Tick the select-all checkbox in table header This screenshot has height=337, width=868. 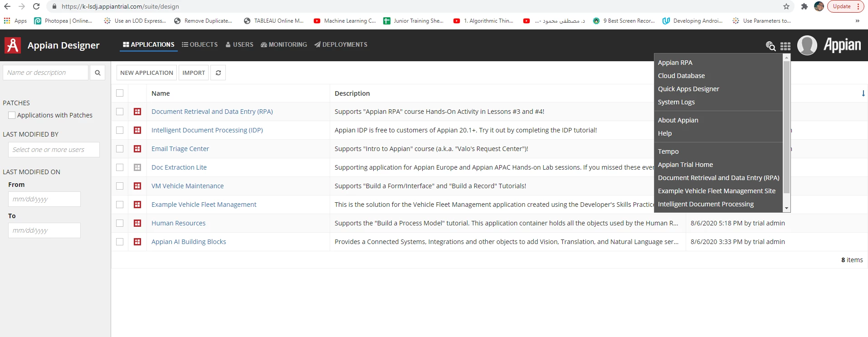coord(120,93)
